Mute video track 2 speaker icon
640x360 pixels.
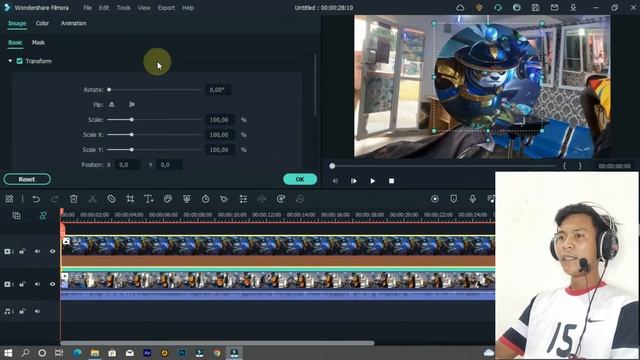(x=37, y=251)
